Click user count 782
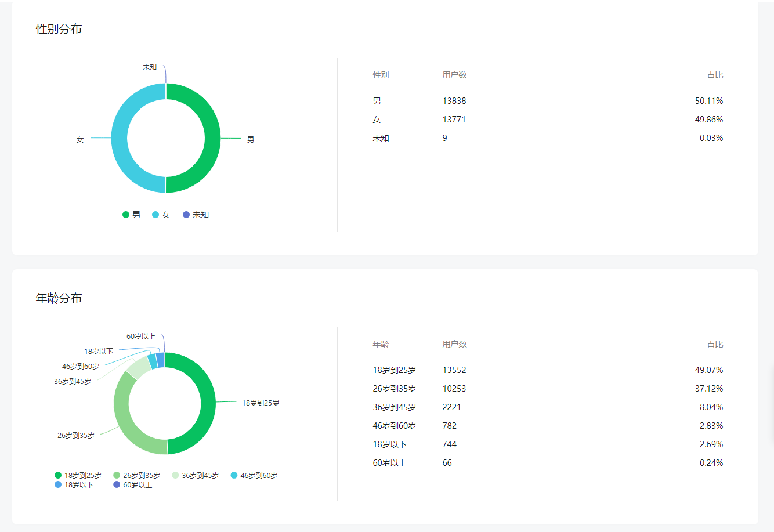This screenshot has height=532, width=774. click(449, 426)
